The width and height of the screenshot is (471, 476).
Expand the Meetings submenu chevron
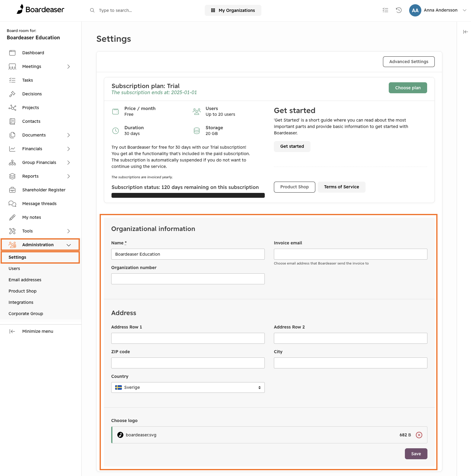click(69, 66)
